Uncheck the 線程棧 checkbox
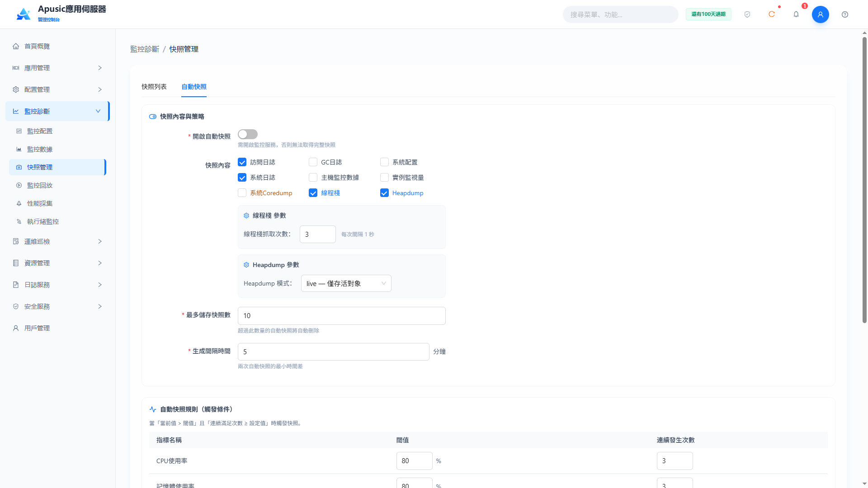 313,193
